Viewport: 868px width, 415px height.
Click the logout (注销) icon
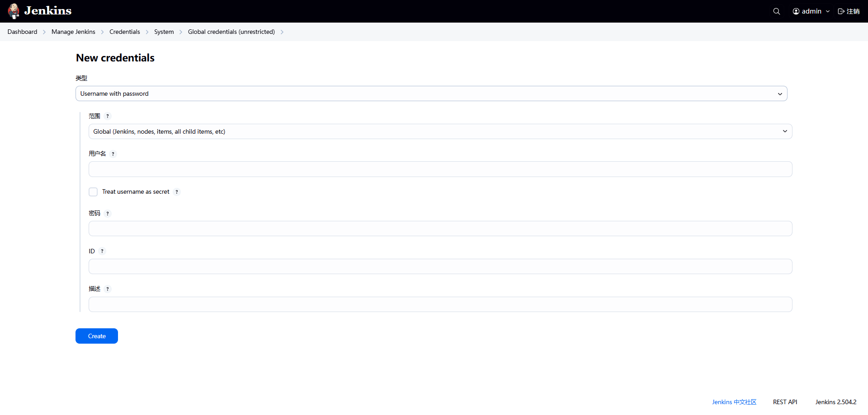(841, 11)
